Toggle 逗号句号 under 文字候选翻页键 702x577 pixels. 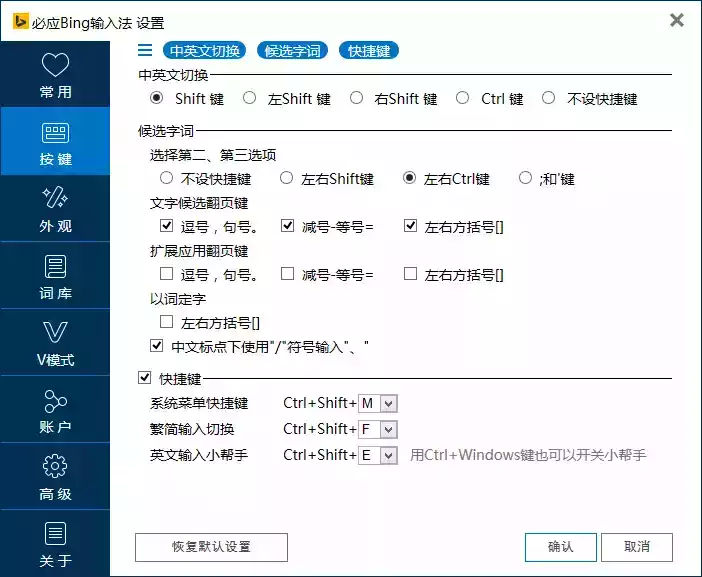coord(167,226)
